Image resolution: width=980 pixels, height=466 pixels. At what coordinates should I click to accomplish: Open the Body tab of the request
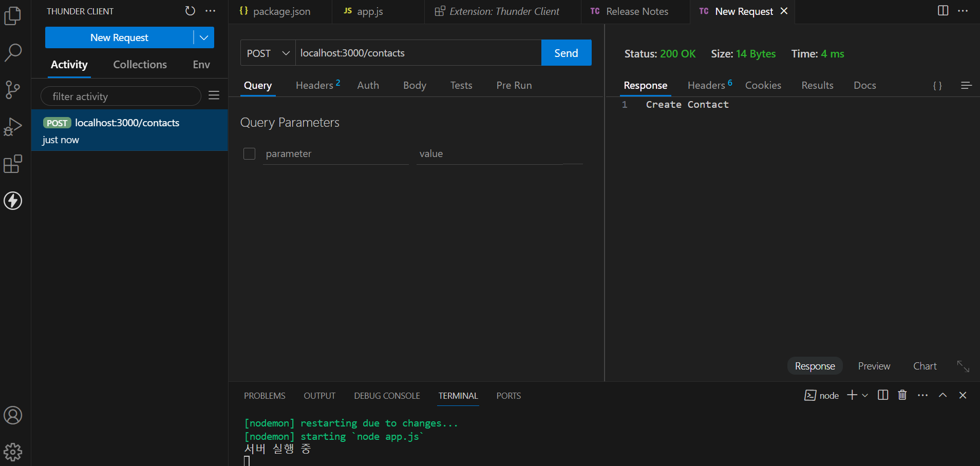[414, 85]
